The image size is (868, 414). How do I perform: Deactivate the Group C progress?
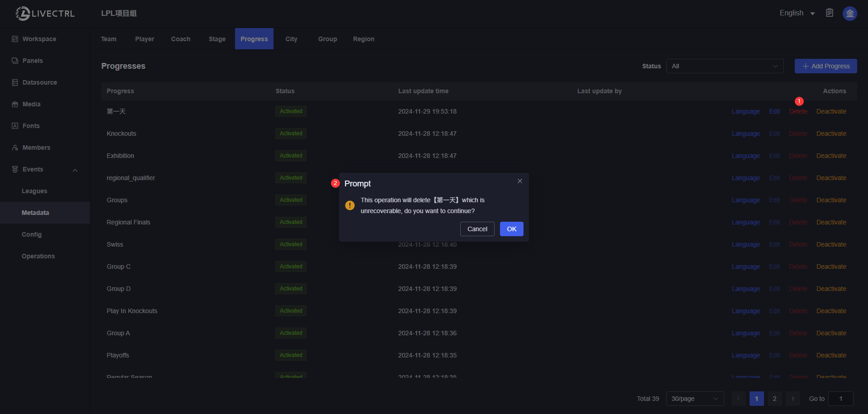831,266
